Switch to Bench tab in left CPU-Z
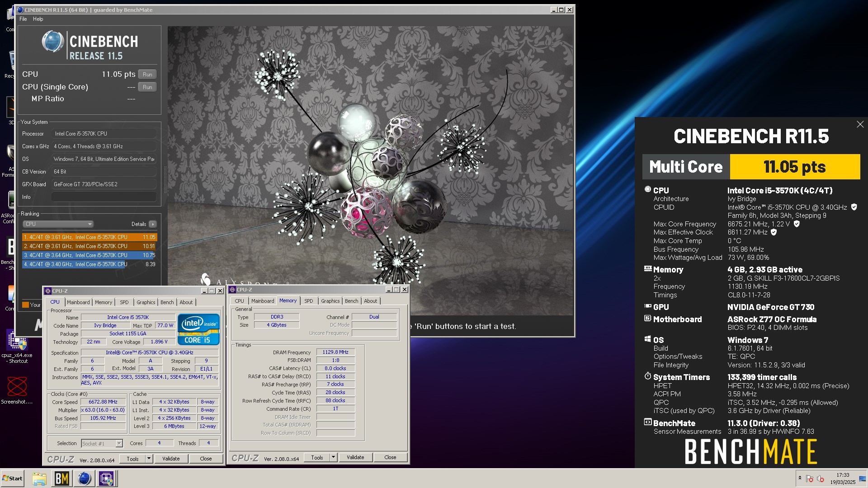Image resolution: width=868 pixels, height=488 pixels. click(167, 302)
